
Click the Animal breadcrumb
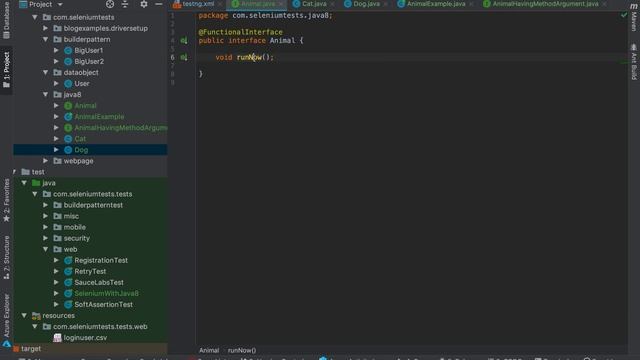[x=209, y=350]
